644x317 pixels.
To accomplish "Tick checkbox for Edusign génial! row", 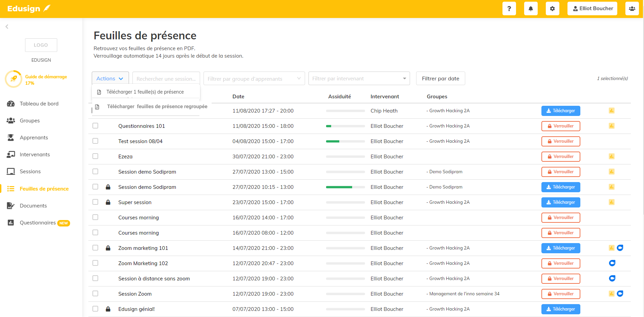I will 95,309.
